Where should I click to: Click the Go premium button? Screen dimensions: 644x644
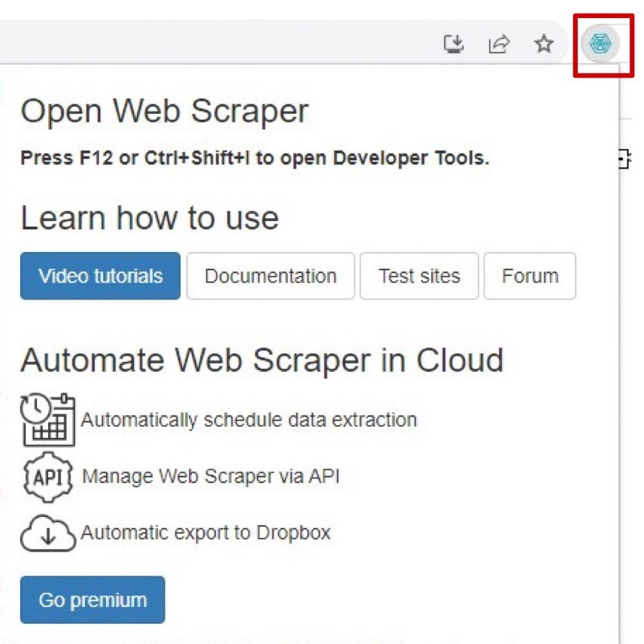(93, 600)
